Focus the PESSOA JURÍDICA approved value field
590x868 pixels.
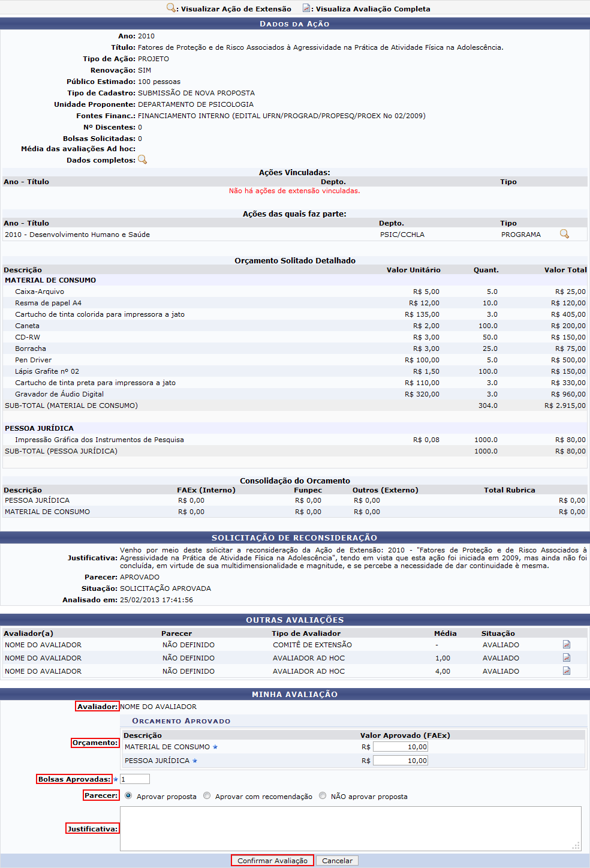pos(400,761)
